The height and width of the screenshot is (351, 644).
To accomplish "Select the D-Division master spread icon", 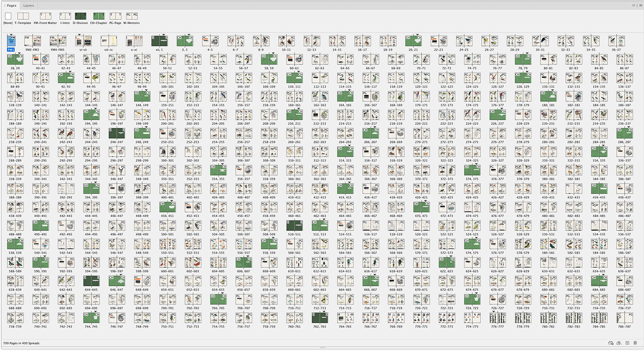I will (x=80, y=16).
